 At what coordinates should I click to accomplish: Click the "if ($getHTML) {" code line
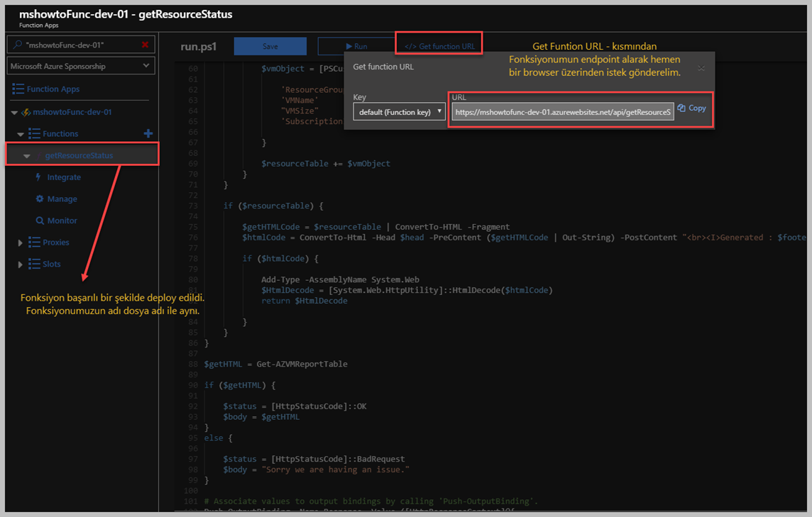coord(240,385)
